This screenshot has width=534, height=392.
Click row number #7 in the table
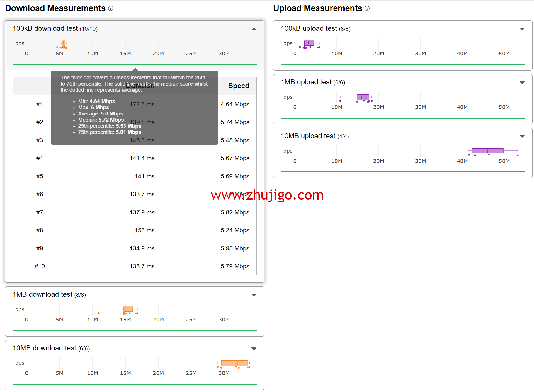pyautogui.click(x=40, y=212)
